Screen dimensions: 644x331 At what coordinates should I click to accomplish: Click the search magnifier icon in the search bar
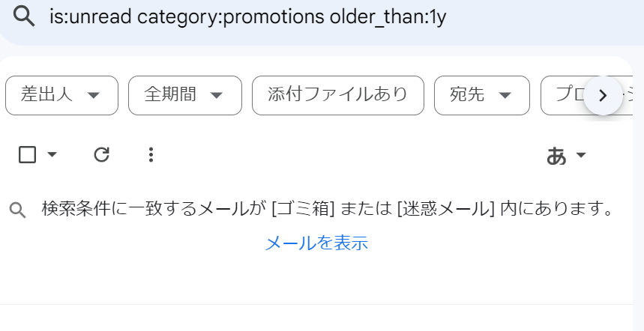(24, 17)
